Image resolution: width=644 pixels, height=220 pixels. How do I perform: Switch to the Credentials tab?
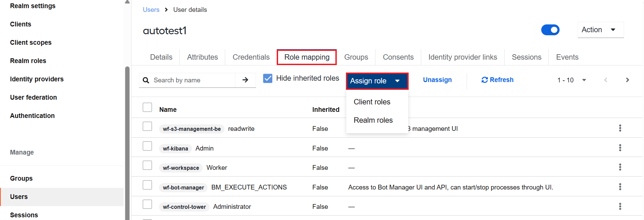pos(251,57)
